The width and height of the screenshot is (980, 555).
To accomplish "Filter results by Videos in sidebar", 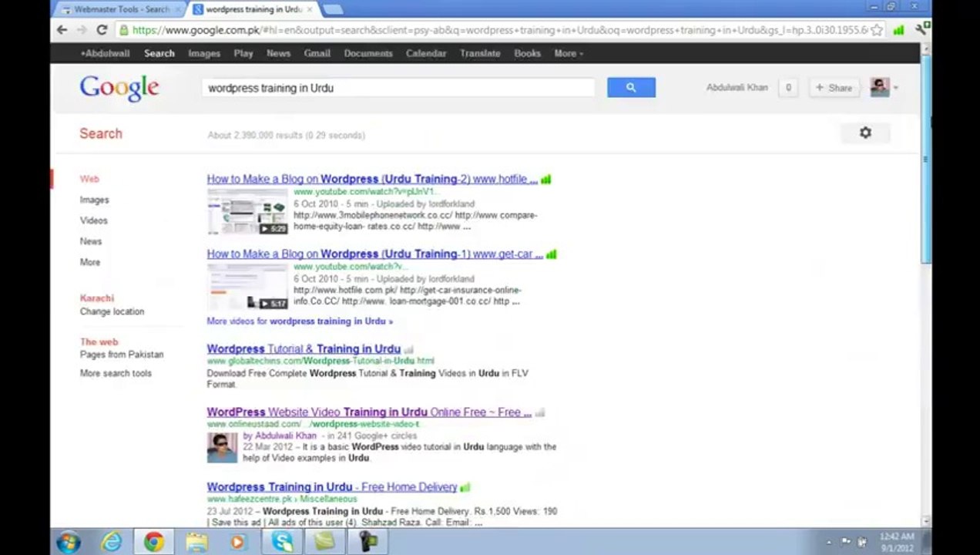I will [93, 220].
